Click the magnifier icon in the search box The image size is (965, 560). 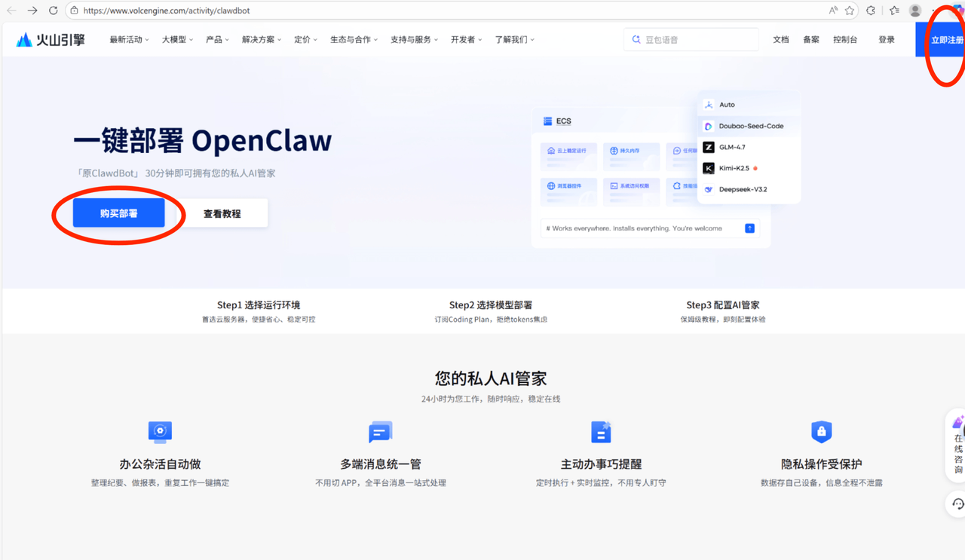click(636, 39)
